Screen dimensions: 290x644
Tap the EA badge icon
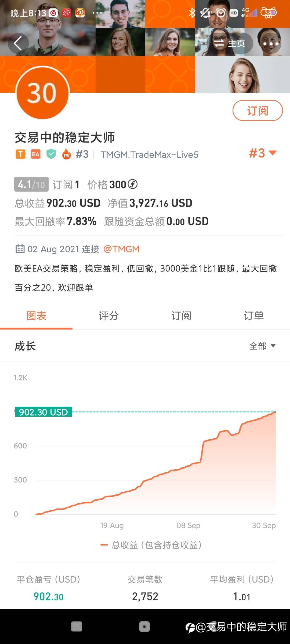coord(36,155)
